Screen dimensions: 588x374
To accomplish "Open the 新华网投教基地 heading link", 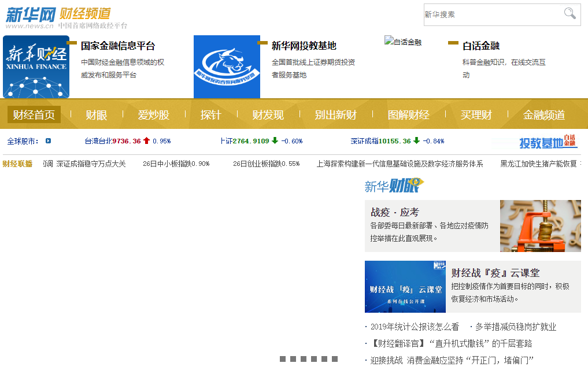I will pos(304,46).
